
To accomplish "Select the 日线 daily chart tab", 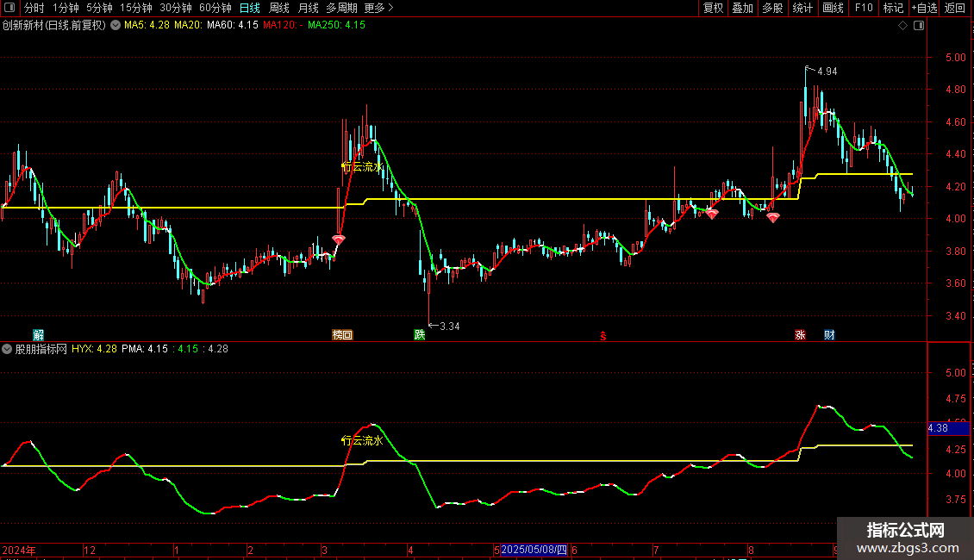I will (250, 8).
